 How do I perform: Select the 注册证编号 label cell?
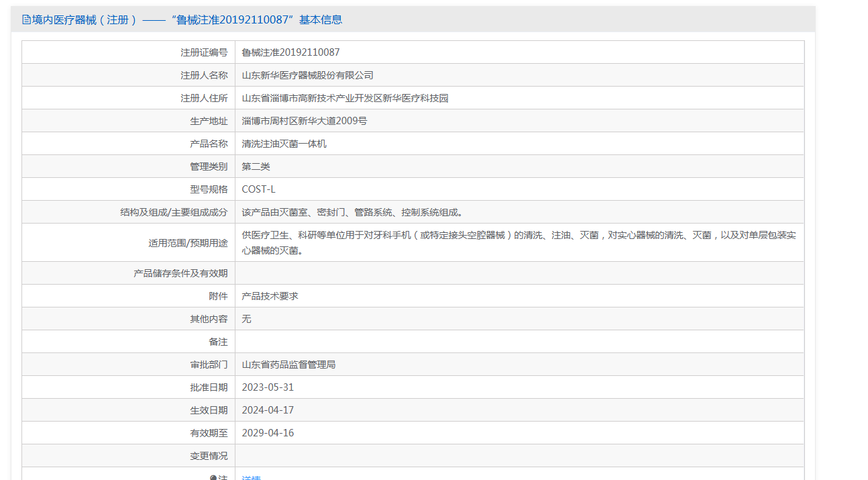click(x=128, y=52)
